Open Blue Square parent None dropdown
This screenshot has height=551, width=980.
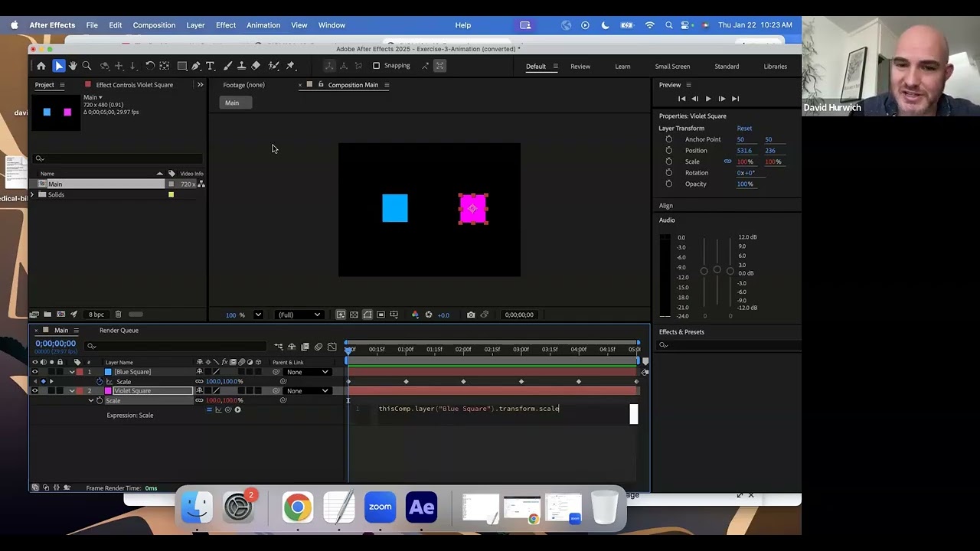coord(307,372)
